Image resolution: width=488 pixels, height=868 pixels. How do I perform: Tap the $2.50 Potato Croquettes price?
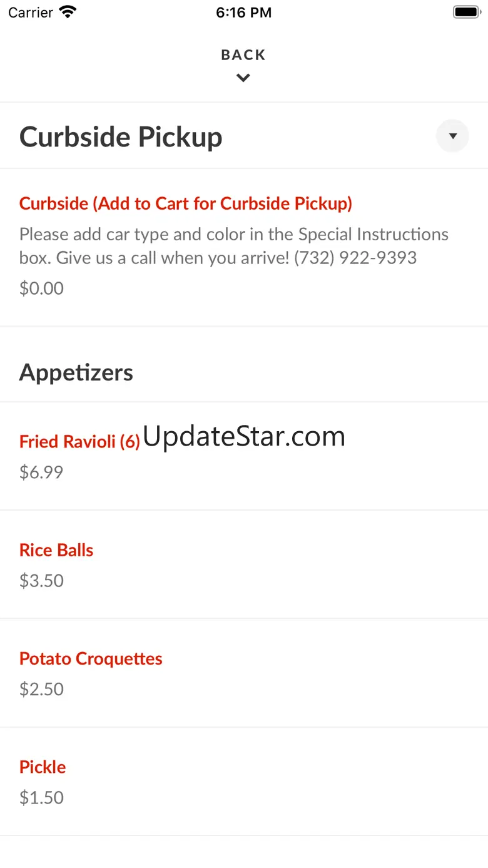41,689
